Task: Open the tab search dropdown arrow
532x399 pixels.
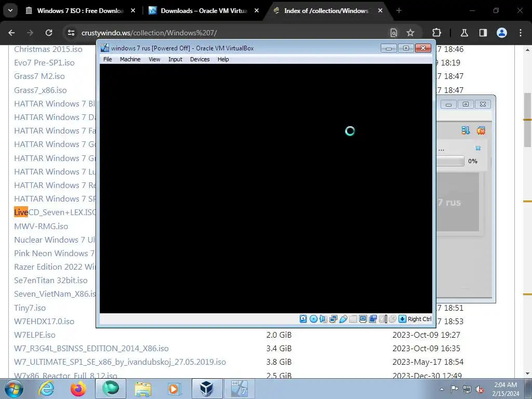Action: [x=10, y=10]
